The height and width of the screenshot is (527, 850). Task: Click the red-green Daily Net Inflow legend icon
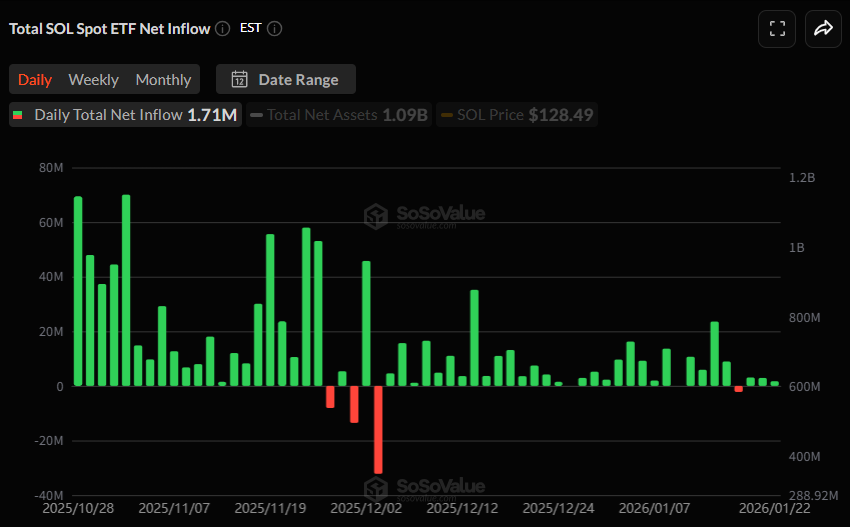(18, 115)
